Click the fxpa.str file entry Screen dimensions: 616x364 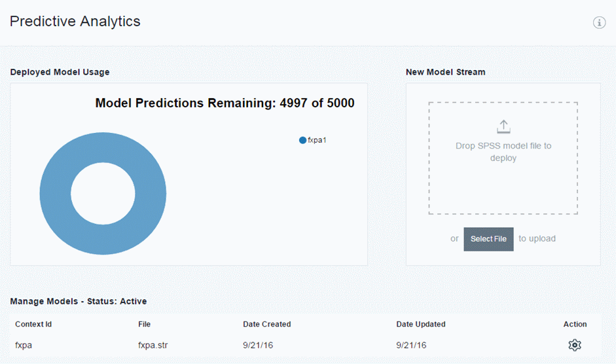click(x=153, y=345)
